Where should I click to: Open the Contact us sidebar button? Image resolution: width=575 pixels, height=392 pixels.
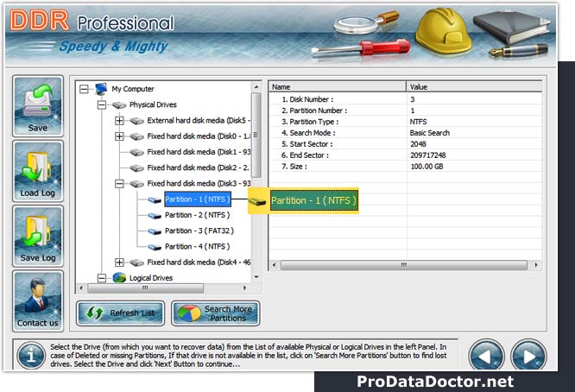click(38, 301)
